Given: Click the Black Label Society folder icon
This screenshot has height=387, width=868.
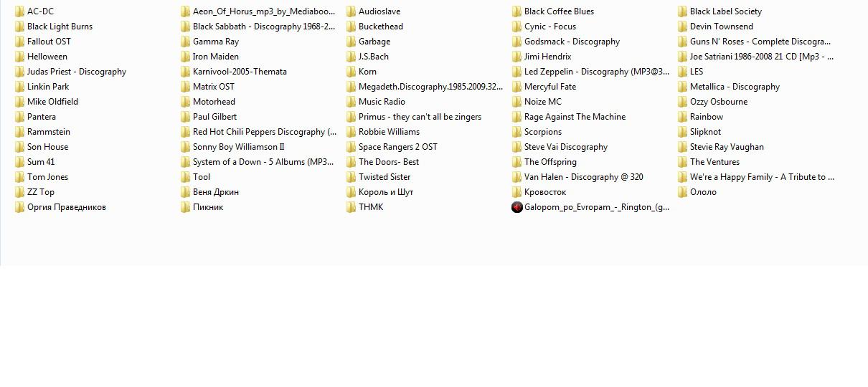Looking at the screenshot, I should coord(682,11).
